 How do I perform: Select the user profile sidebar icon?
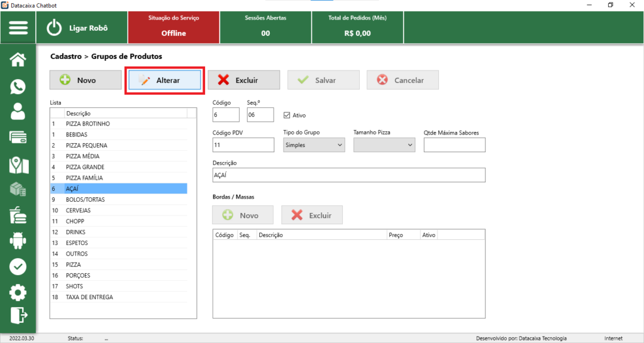click(18, 112)
